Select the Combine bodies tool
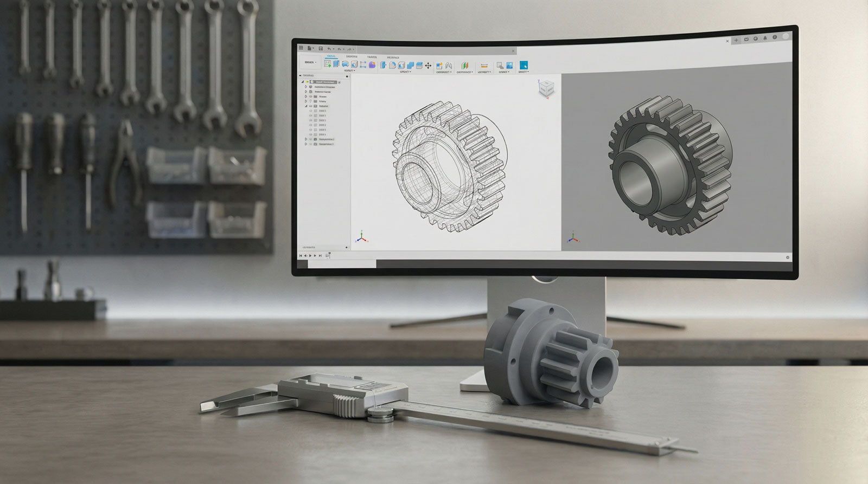Image resolution: width=868 pixels, height=484 pixels. tap(410, 65)
